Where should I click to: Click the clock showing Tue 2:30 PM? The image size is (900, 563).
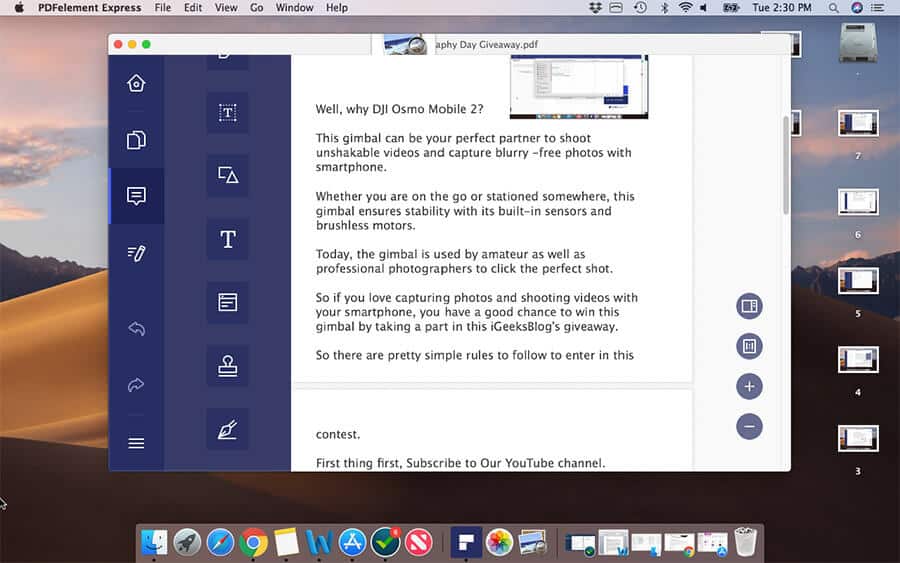point(782,7)
